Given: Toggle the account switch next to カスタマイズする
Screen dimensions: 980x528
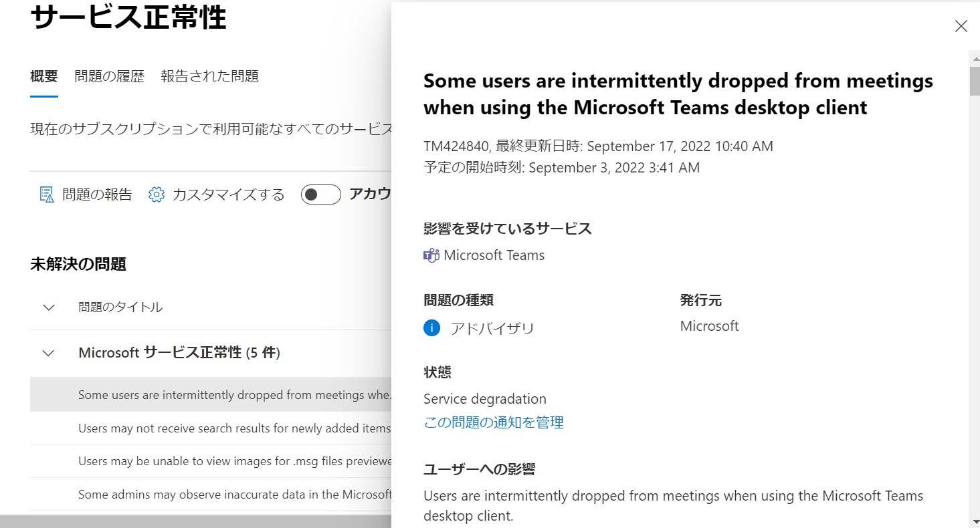Looking at the screenshot, I should (x=320, y=194).
